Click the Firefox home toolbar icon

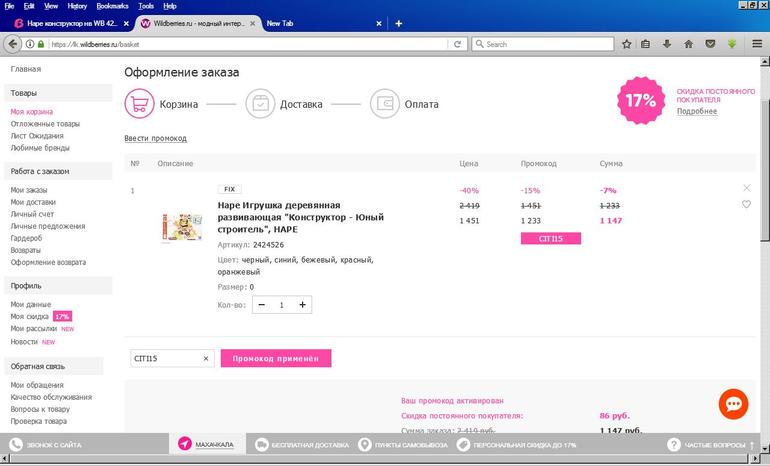pyautogui.click(x=689, y=44)
